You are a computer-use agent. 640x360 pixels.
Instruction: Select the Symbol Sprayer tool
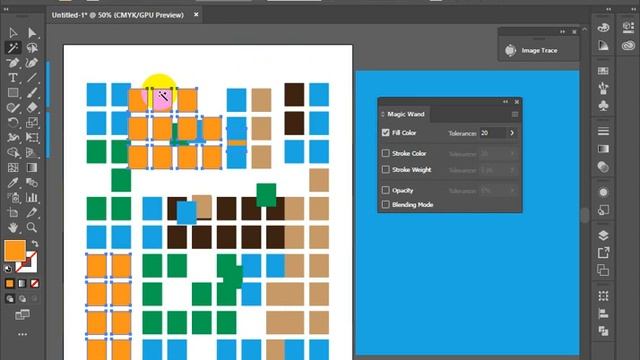click(13, 198)
